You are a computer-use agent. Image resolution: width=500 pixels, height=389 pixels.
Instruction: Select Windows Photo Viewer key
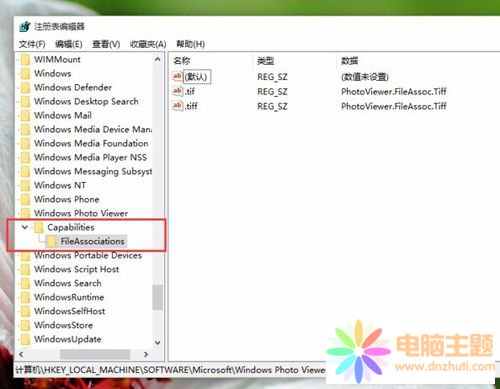(x=81, y=213)
